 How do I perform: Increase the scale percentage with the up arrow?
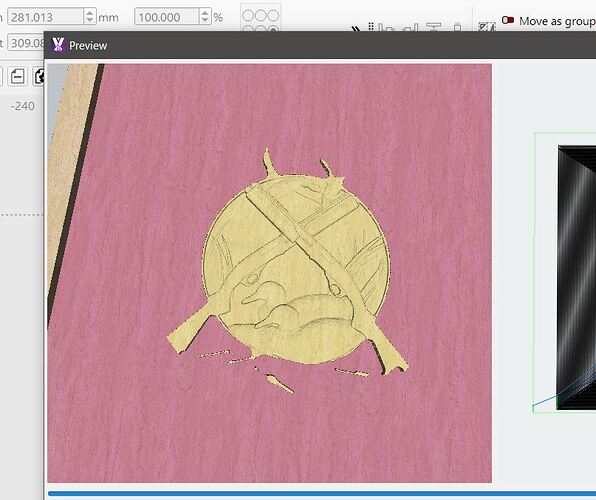coord(205,13)
